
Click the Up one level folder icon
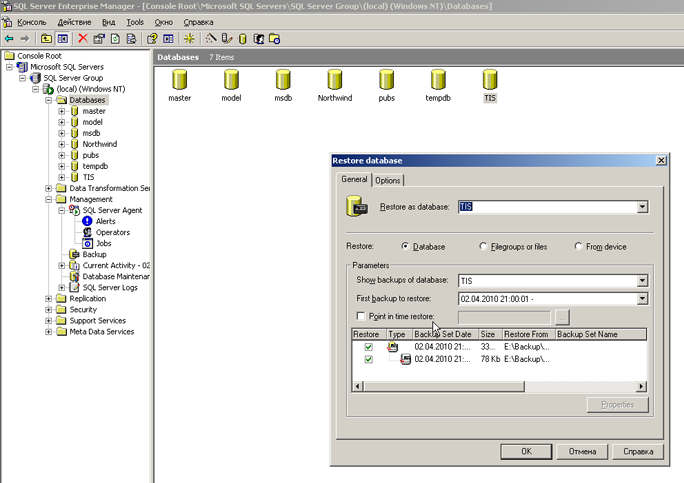(47, 38)
